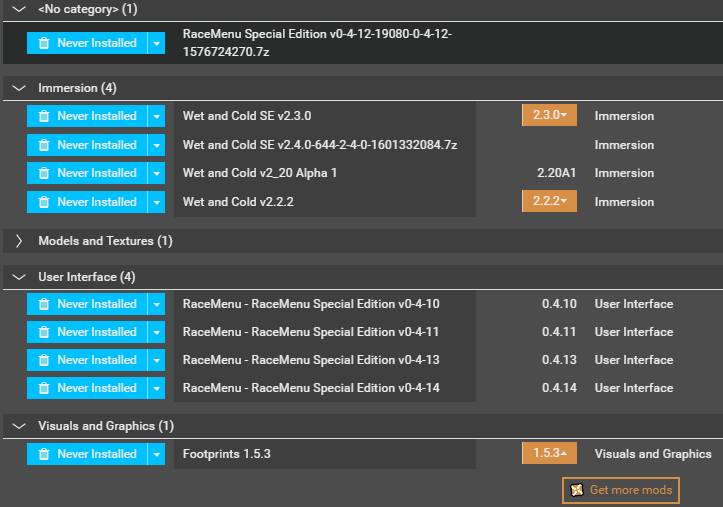Open the 2.3.0 version update badge

click(549, 115)
